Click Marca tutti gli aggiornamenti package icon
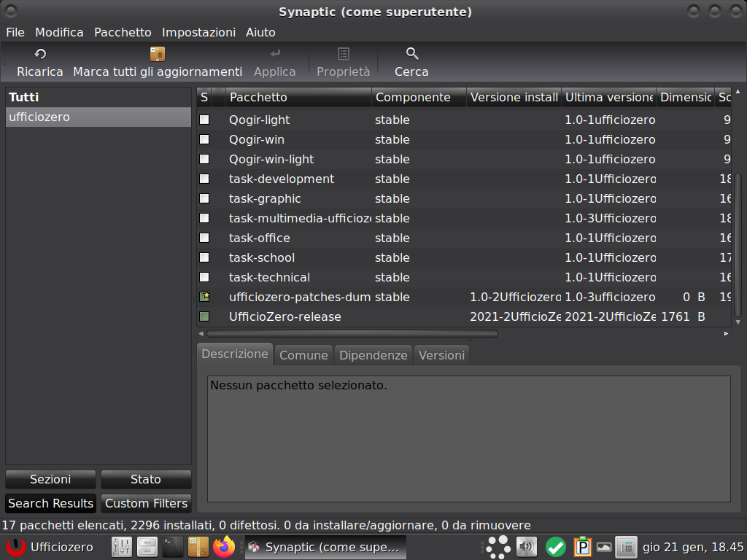The height and width of the screenshot is (560, 747). click(x=158, y=54)
